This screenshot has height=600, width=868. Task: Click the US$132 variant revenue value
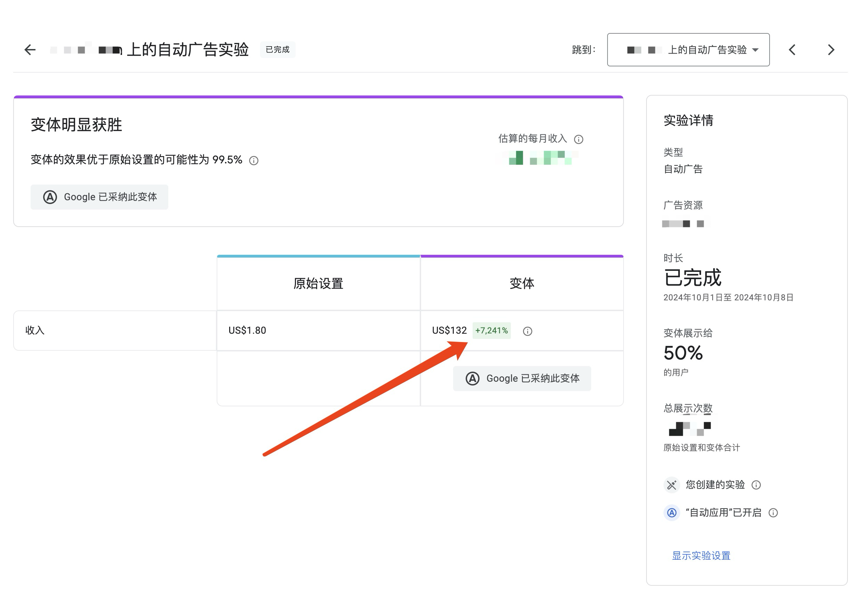[x=449, y=331]
